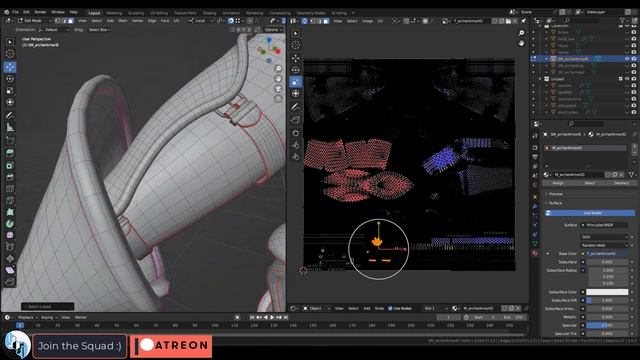Click the Use Nodes button in properties
Screen dimensions: 640x360
[x=590, y=213]
